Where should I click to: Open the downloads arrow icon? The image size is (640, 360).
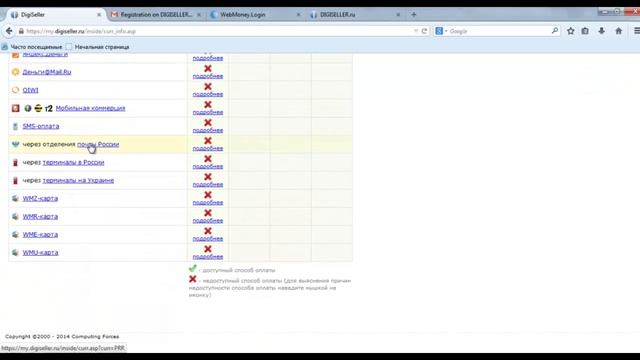pyautogui.click(x=602, y=31)
